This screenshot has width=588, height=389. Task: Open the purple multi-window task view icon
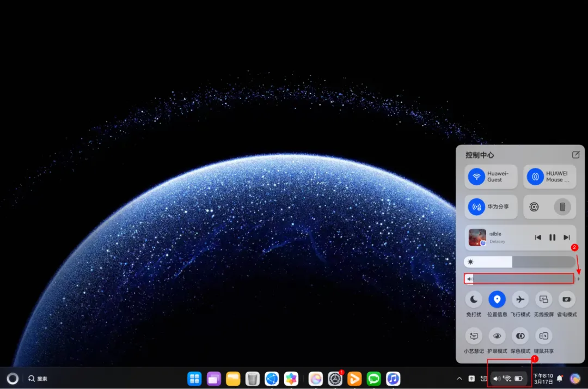[x=214, y=379]
